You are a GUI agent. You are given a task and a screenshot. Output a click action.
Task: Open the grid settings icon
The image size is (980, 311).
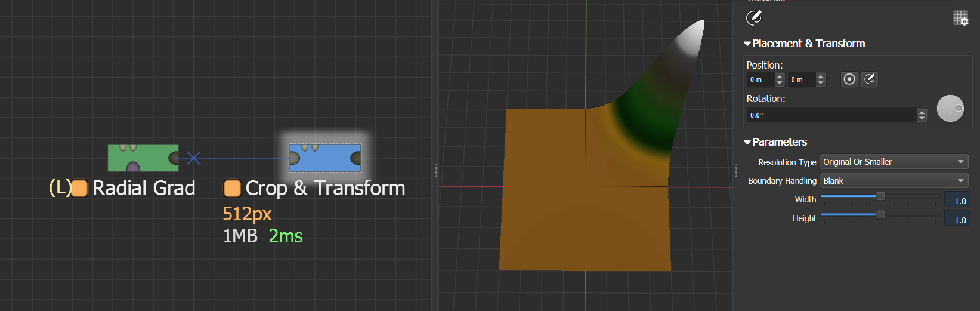(x=960, y=18)
